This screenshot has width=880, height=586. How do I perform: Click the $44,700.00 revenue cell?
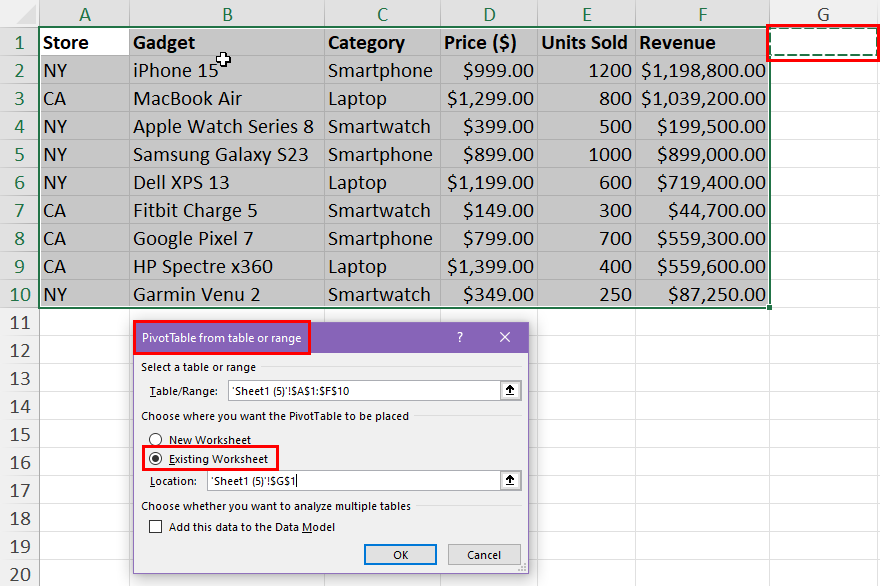click(703, 210)
